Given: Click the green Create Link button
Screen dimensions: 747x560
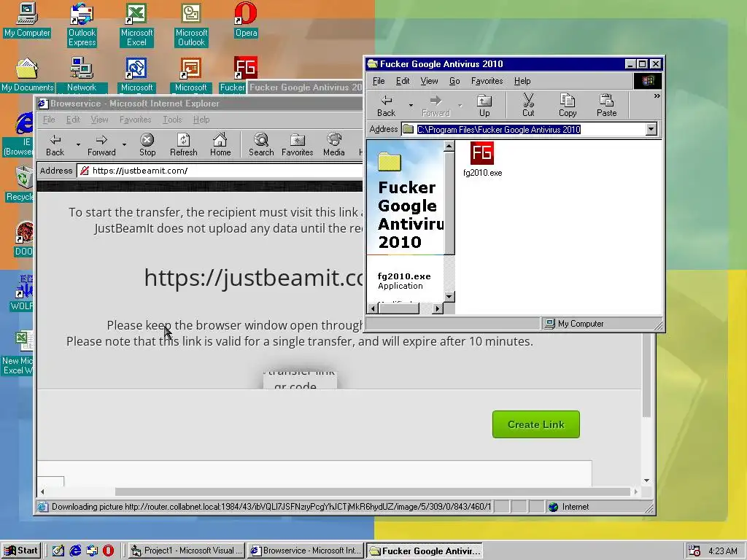Looking at the screenshot, I should tap(536, 424).
